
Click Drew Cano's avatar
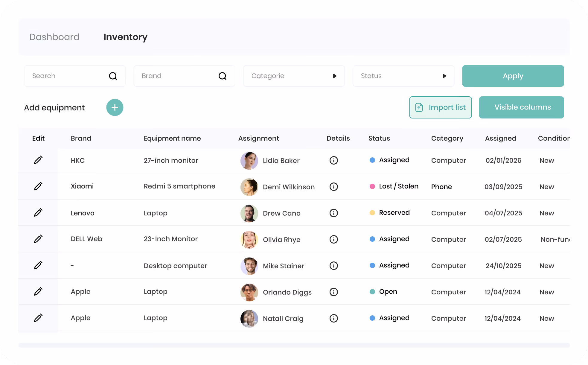tap(249, 213)
